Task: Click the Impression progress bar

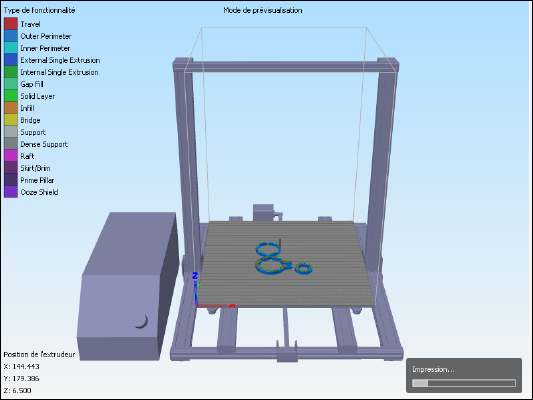Action: coord(464,383)
